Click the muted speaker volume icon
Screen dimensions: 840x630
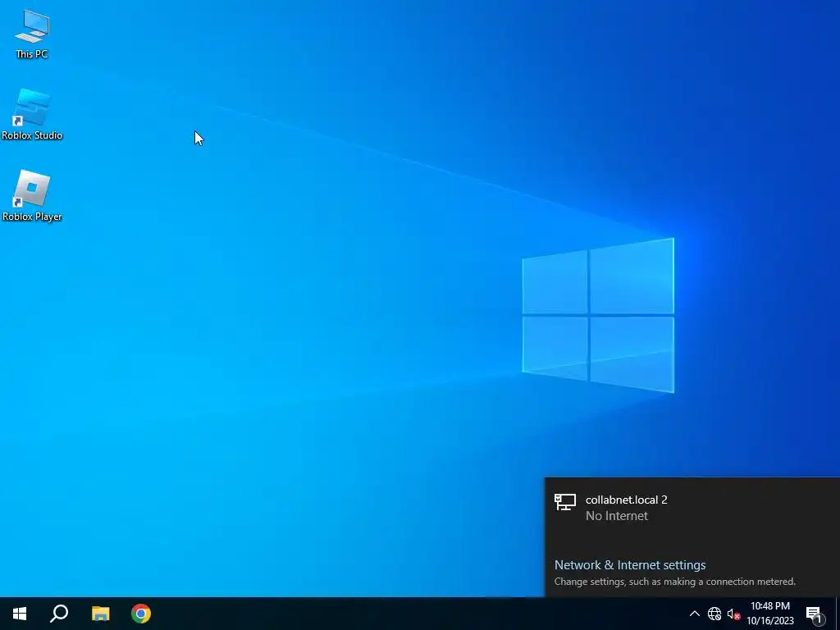click(733, 614)
